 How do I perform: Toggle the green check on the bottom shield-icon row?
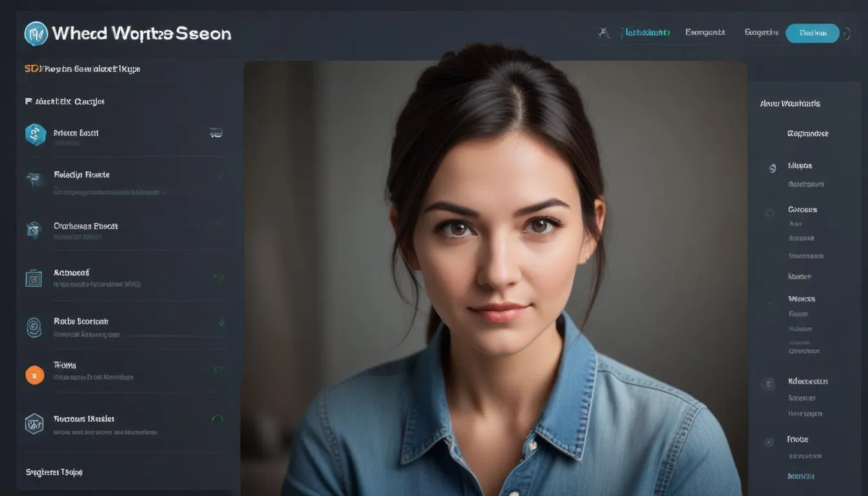218,419
